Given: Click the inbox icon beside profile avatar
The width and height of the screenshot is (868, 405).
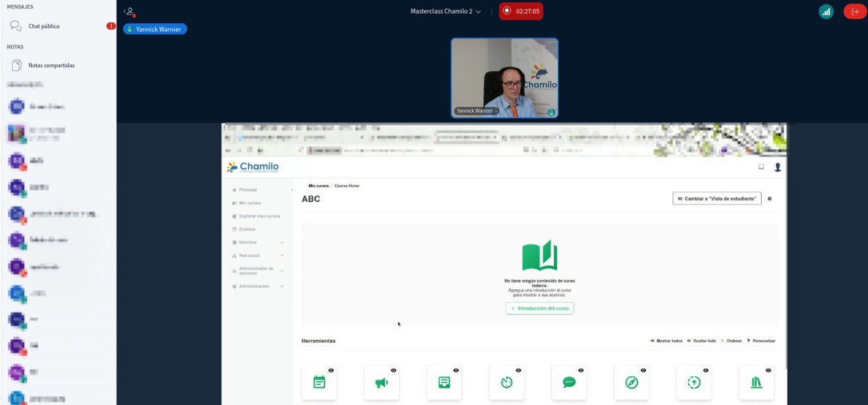Looking at the screenshot, I should click(x=761, y=167).
